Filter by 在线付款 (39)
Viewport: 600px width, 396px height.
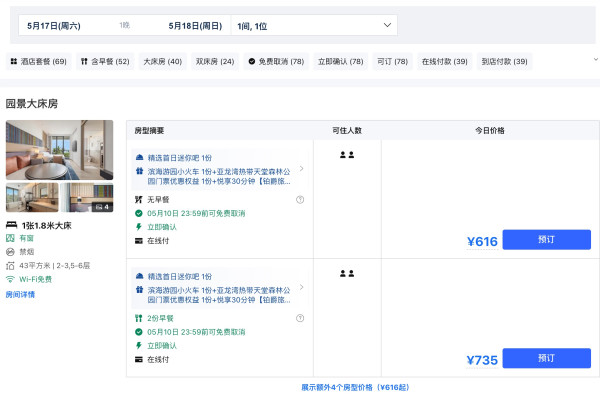pos(445,62)
